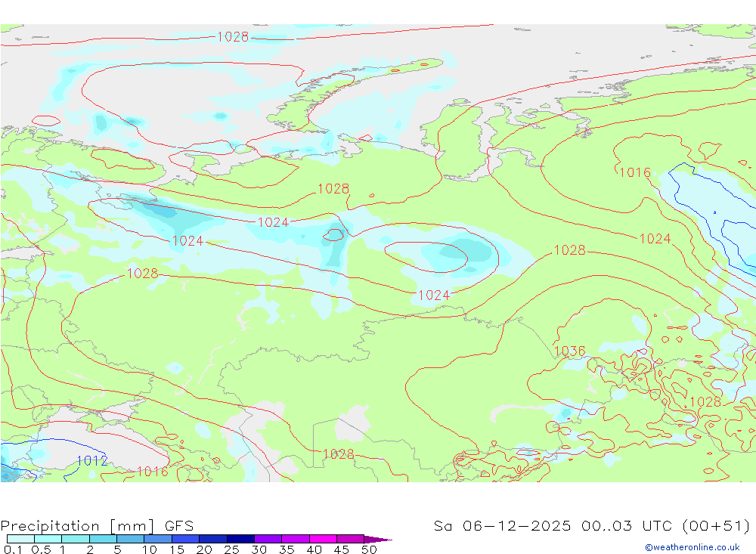The width and height of the screenshot is (756, 554).
Task: Click the 'Precipitation [mm] GFS' title
Action: [x=97, y=525]
